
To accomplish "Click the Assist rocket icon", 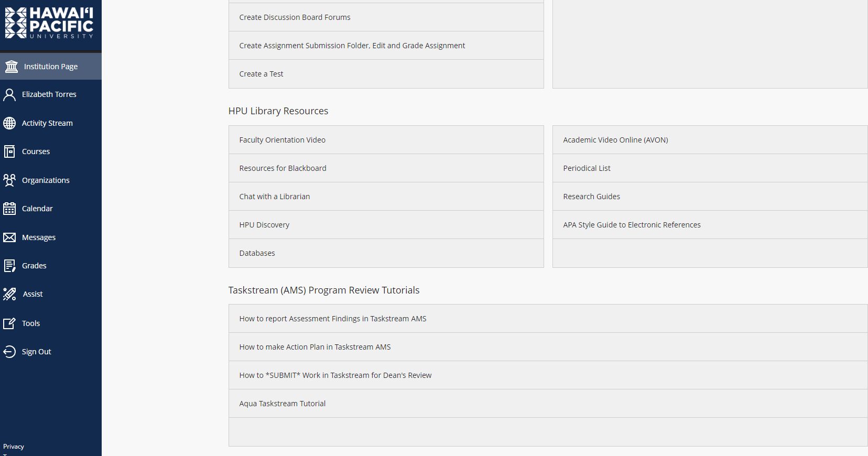I will tap(9, 294).
